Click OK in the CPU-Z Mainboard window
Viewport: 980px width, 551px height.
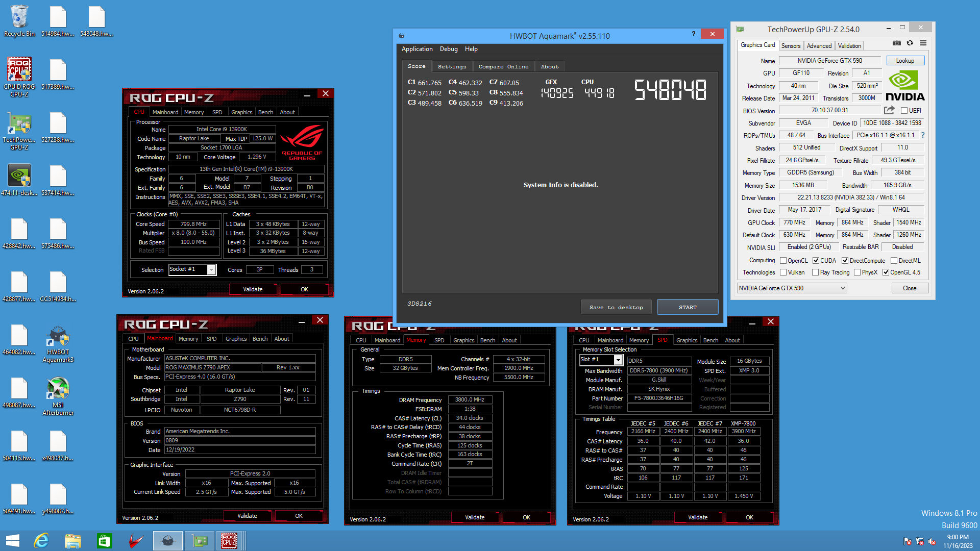coord(299,516)
